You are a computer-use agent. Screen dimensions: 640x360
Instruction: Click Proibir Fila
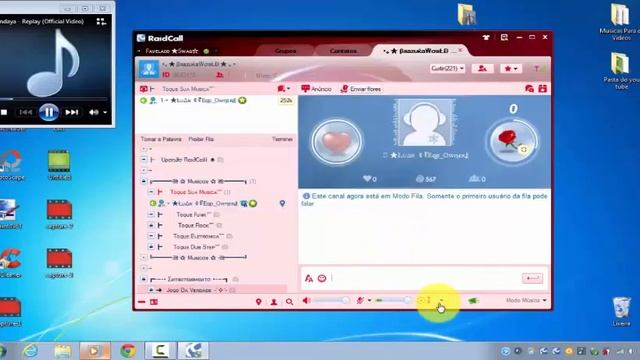[201, 139]
